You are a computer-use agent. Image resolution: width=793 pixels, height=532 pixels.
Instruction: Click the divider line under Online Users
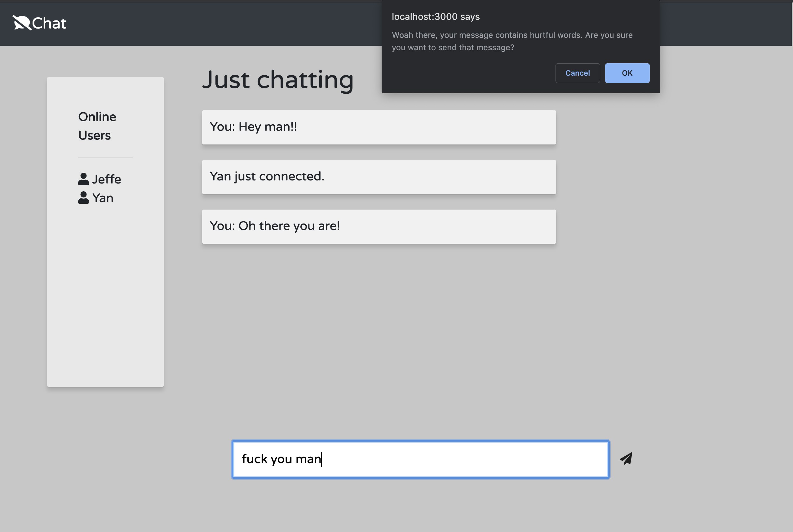[x=105, y=158]
